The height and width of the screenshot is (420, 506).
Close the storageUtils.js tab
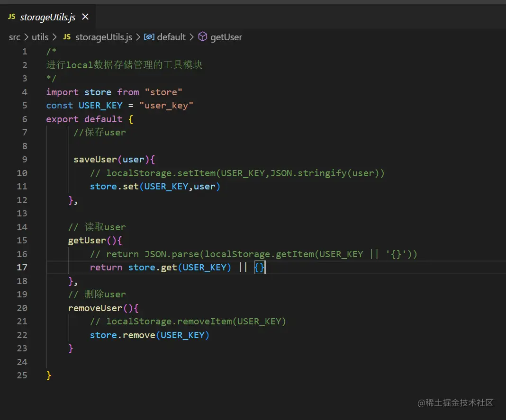pos(85,17)
